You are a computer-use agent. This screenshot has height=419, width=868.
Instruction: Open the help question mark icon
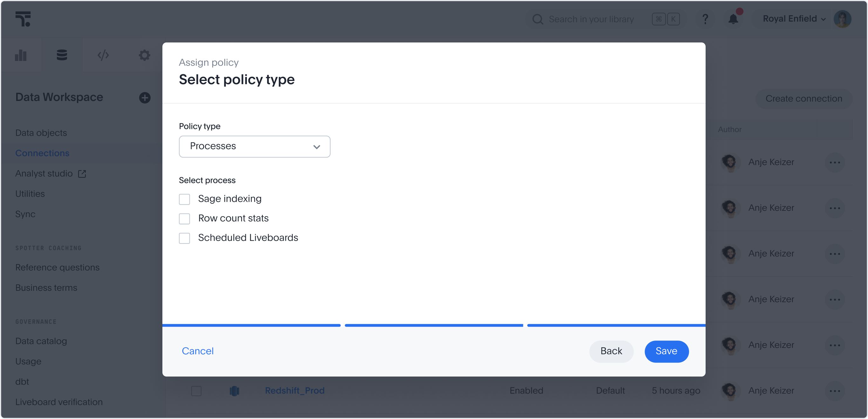pos(705,19)
